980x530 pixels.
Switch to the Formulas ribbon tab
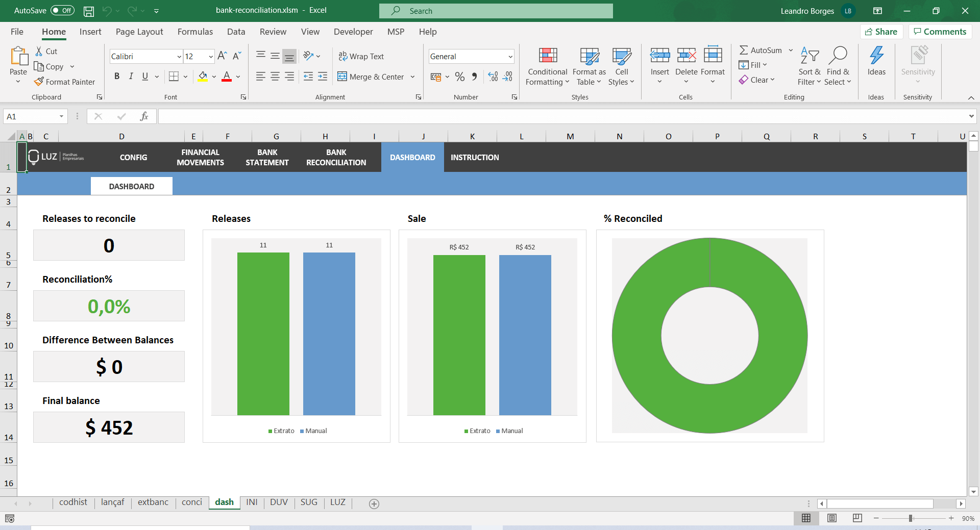click(x=194, y=32)
